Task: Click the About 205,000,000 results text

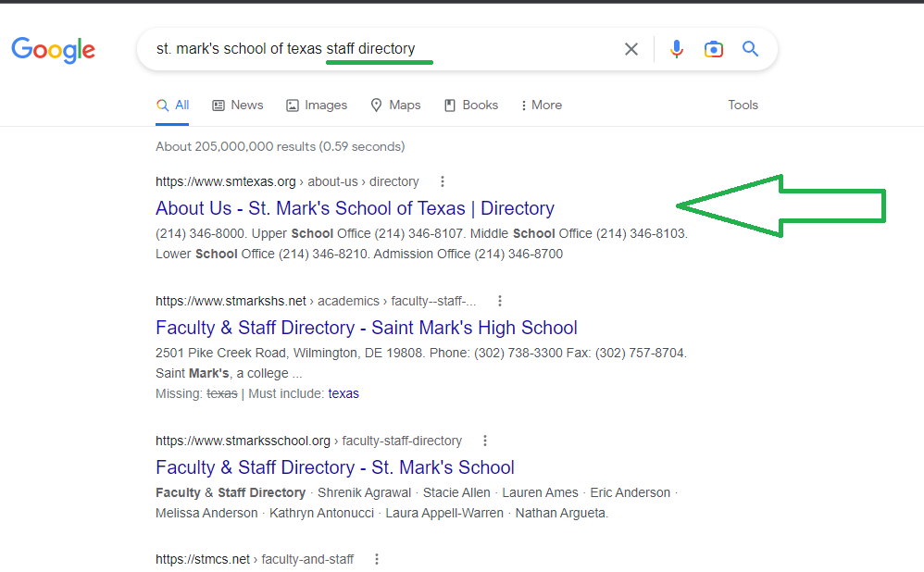Action: click(x=280, y=146)
